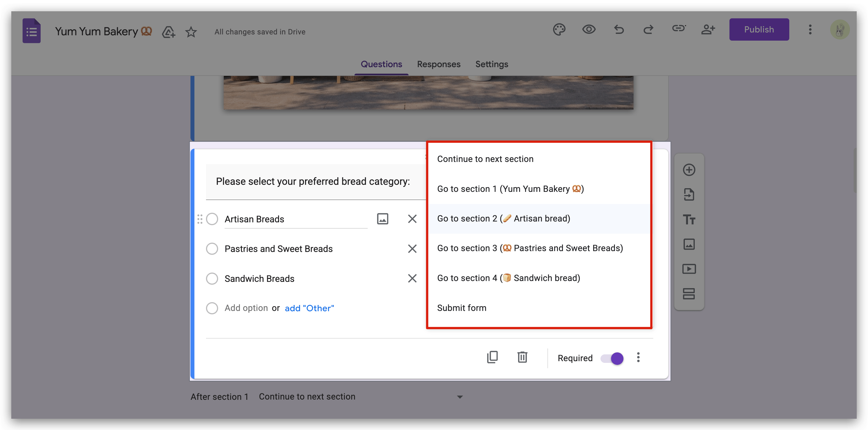
Task: Click the undo arrow icon
Action: click(619, 30)
